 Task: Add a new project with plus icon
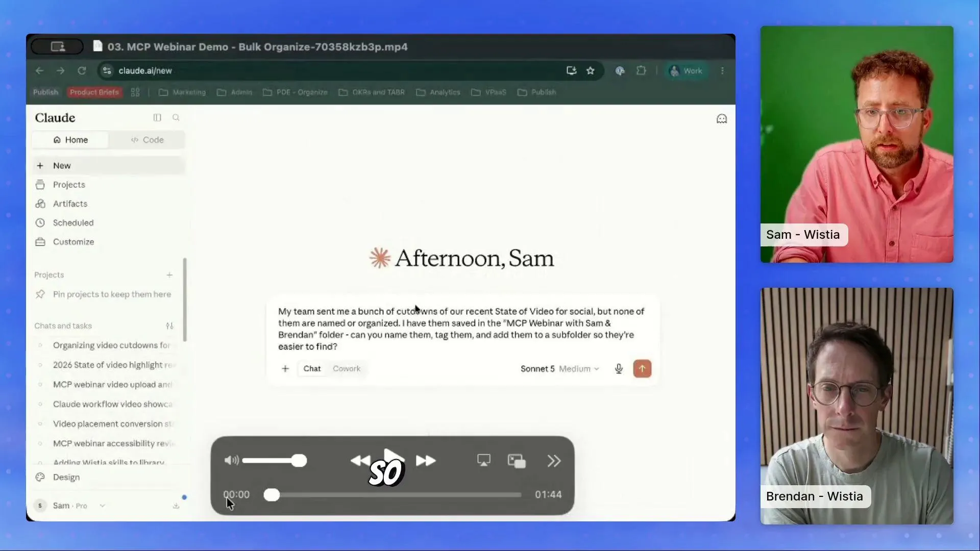pos(169,275)
